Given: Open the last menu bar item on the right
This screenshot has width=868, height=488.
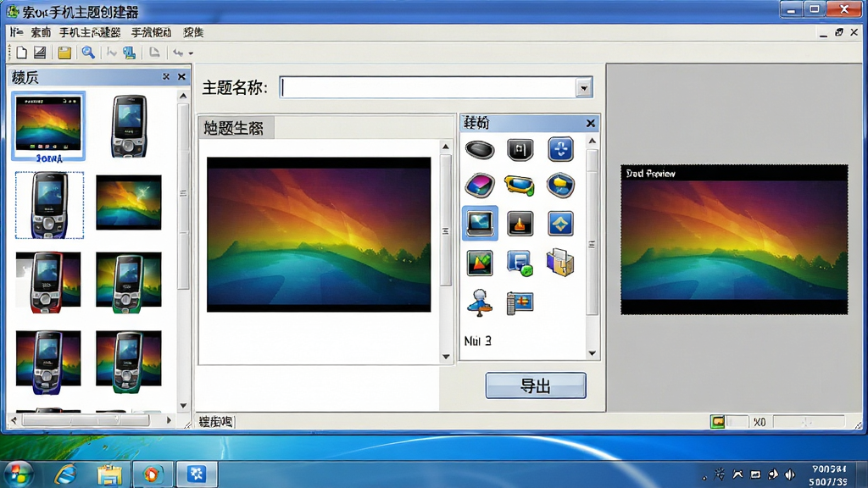Looking at the screenshot, I should point(193,33).
